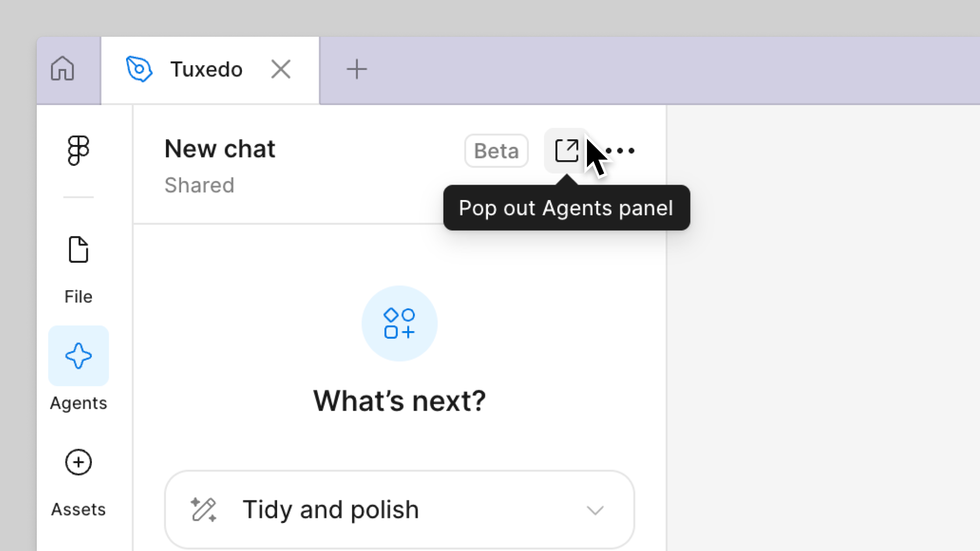Close the Tuxedo tab

tap(281, 69)
